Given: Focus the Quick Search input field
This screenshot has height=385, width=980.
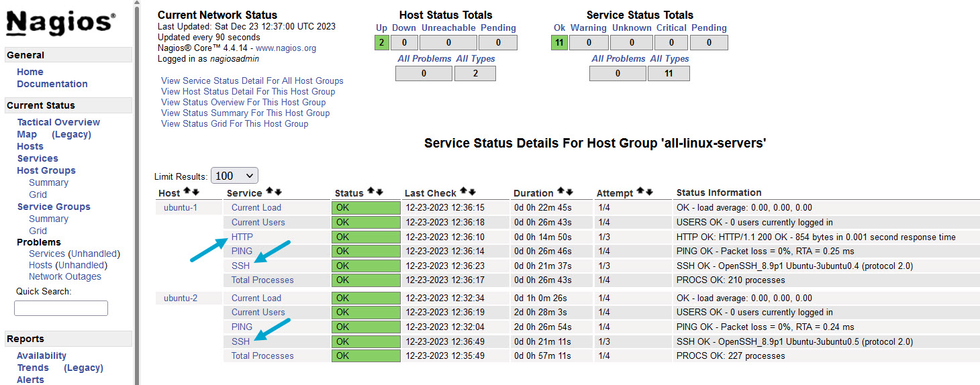Looking at the screenshot, I should point(61,308).
